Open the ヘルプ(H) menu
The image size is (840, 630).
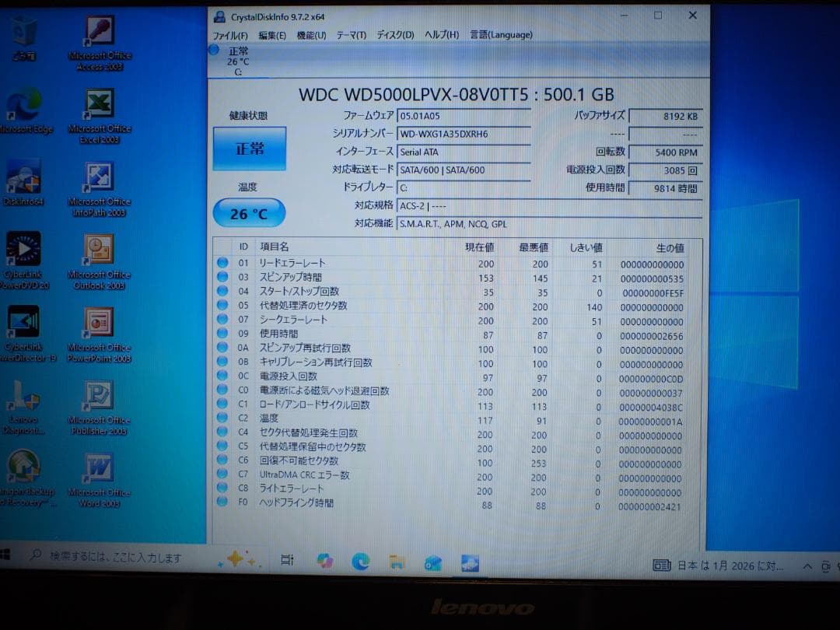click(x=442, y=35)
